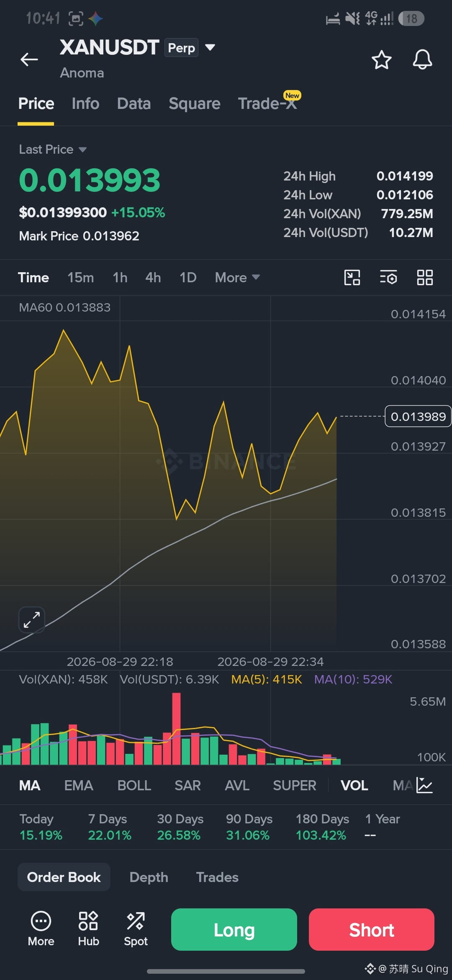The height and width of the screenshot is (980, 452).
Task: Tap the red Short button
Action: (372, 929)
